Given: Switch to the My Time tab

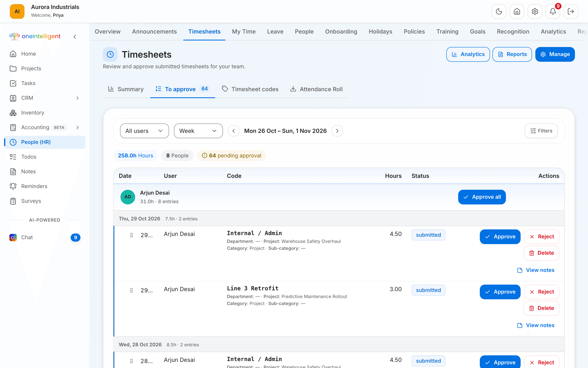Looking at the screenshot, I should (x=244, y=32).
